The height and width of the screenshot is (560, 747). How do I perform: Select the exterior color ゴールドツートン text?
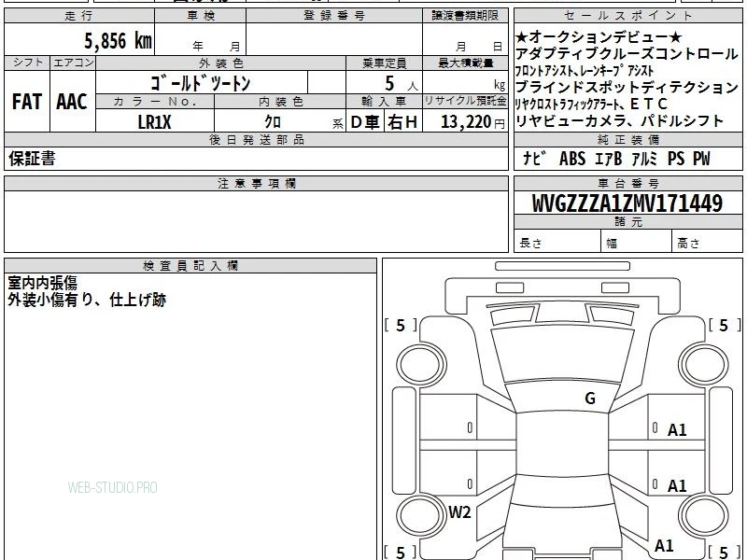200,83
